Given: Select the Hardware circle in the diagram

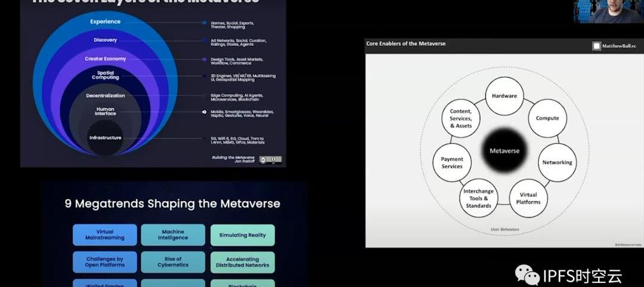Looking at the screenshot, I should click(x=504, y=96).
